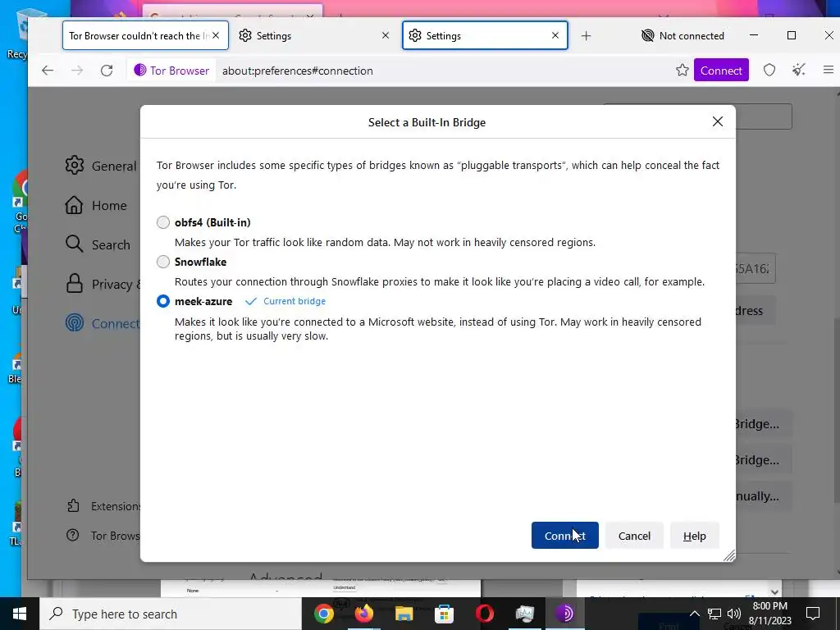
Task: Click the forward navigation arrow
Action: coord(77,71)
